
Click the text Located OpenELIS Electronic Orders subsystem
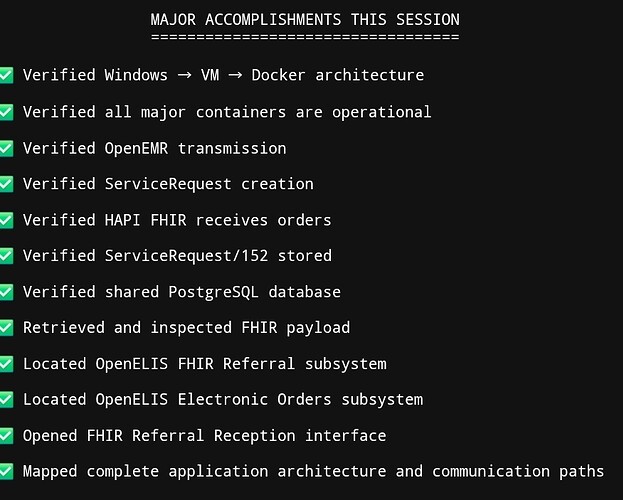223,400
